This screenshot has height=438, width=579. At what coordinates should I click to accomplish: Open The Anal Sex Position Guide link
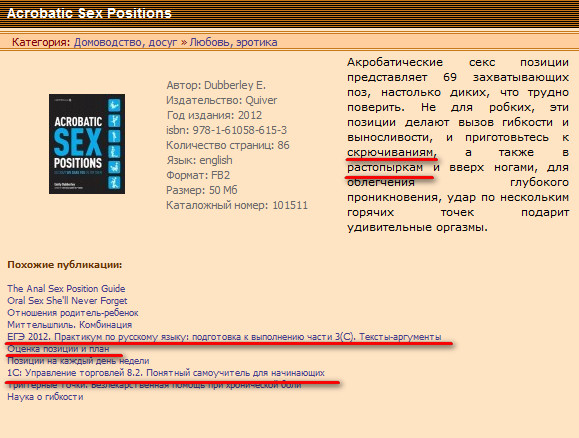coord(66,288)
